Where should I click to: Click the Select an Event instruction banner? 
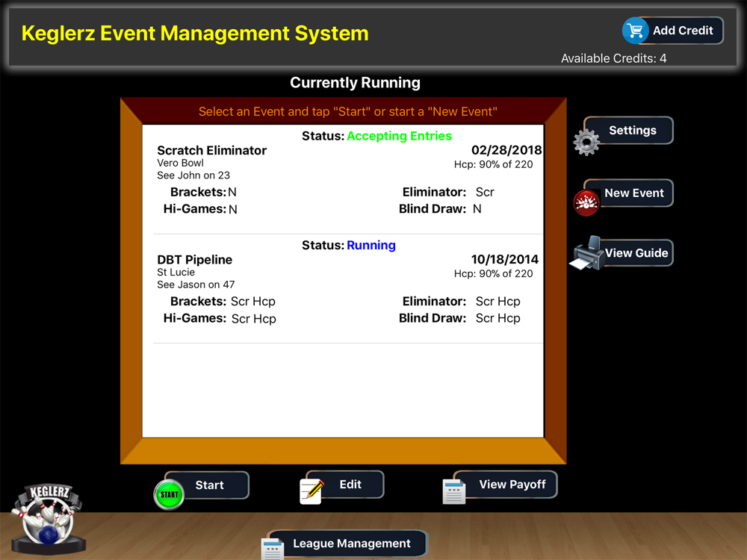tap(348, 112)
